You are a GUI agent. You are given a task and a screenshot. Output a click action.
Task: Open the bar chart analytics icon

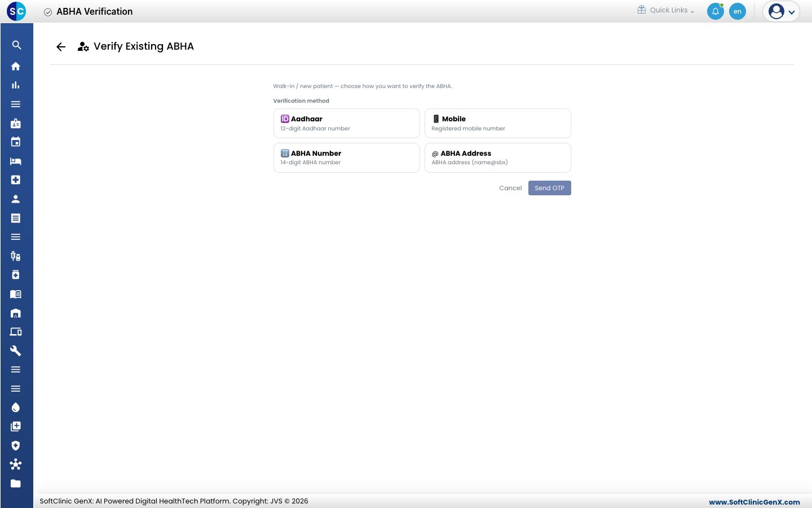pos(16,85)
